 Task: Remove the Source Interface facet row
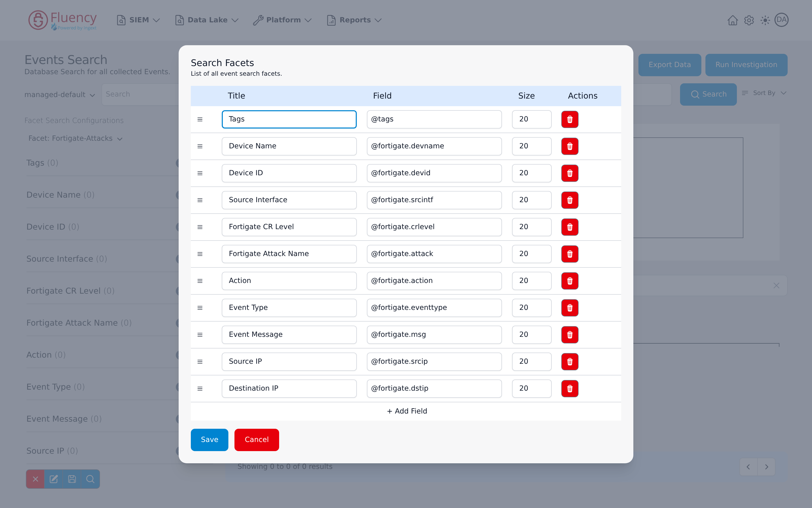click(570, 200)
